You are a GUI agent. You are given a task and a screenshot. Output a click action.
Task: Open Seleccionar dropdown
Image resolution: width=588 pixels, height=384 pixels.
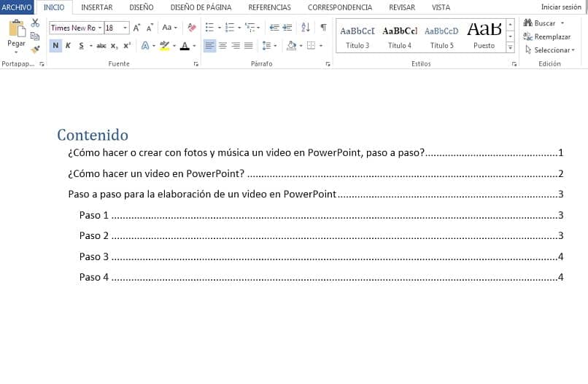[x=550, y=50]
